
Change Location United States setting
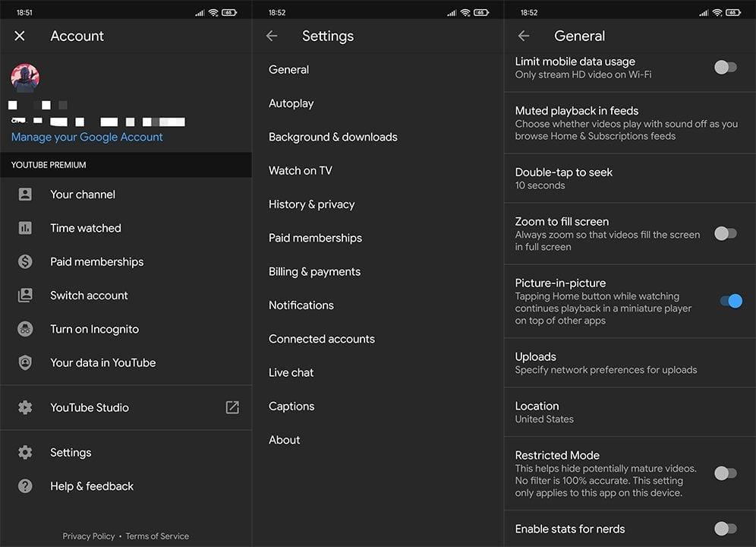(630, 413)
